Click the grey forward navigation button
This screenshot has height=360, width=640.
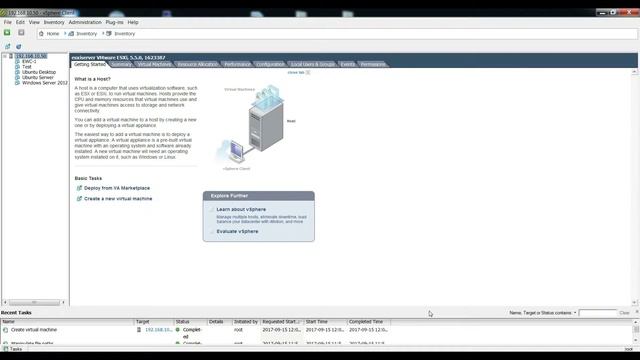[x=21, y=32]
